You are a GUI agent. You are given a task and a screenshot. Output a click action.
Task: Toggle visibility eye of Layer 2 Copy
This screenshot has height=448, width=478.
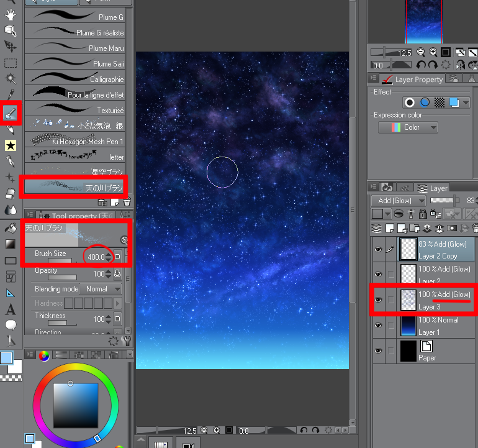click(x=378, y=250)
